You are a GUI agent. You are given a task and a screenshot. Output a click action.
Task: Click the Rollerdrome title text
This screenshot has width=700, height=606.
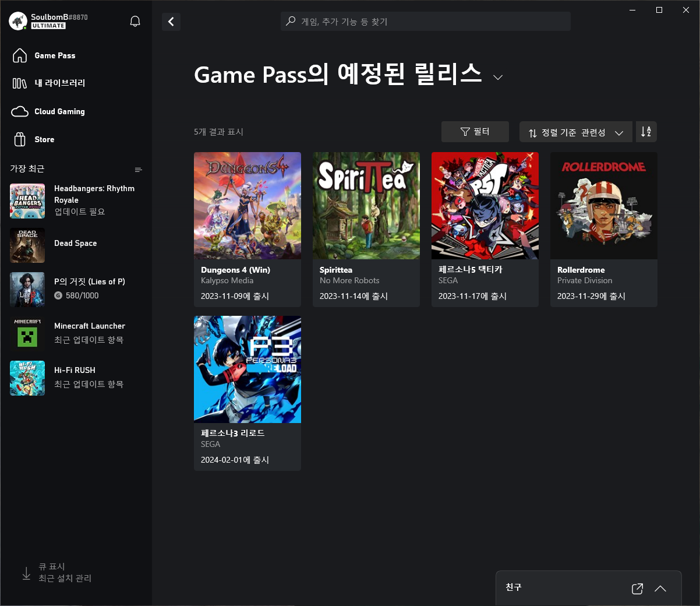[581, 270]
